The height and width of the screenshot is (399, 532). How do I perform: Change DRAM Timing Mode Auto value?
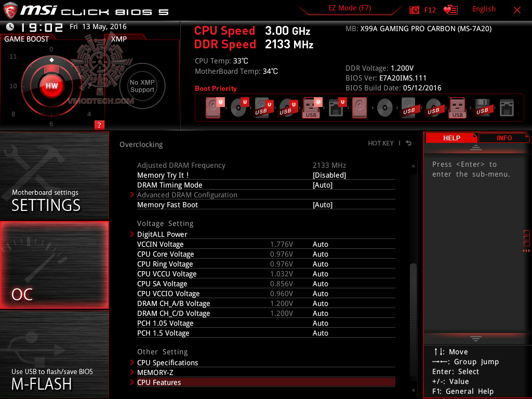[x=322, y=185]
